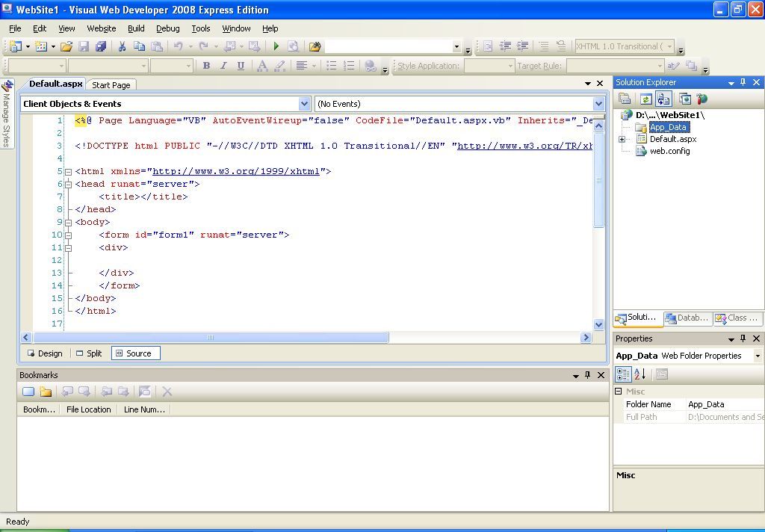Open the Website menu
The image size is (765, 532).
102,28
